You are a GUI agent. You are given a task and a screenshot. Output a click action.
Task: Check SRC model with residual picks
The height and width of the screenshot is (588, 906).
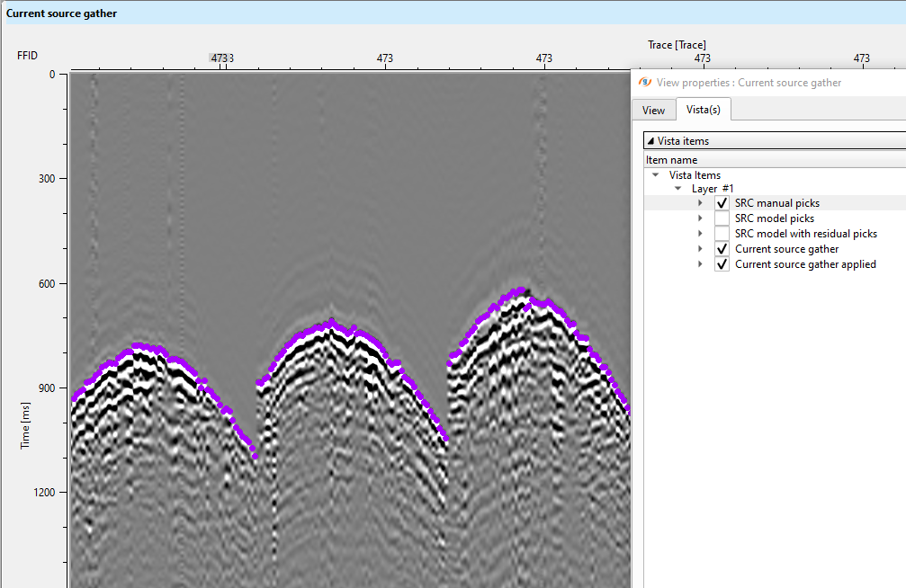pyautogui.click(x=722, y=234)
